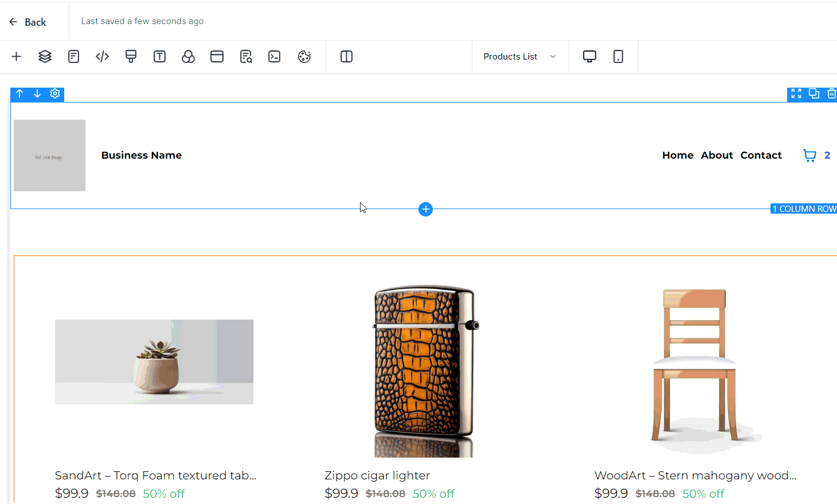837x504 pixels.
Task: Open the add element panel
Action: pyautogui.click(x=16, y=56)
